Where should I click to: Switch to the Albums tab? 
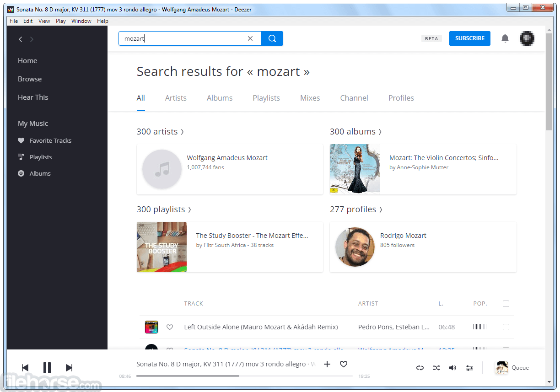tap(220, 98)
